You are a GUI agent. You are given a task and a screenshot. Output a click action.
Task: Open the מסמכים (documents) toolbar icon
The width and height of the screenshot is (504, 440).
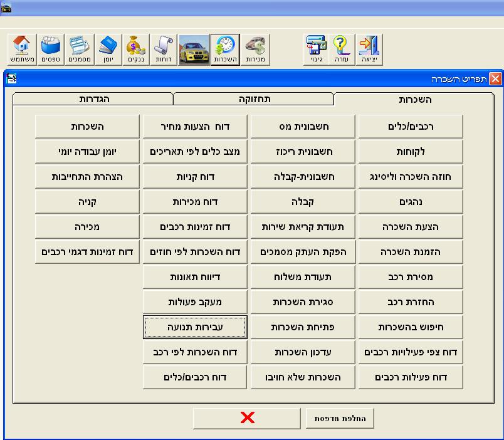(80, 50)
